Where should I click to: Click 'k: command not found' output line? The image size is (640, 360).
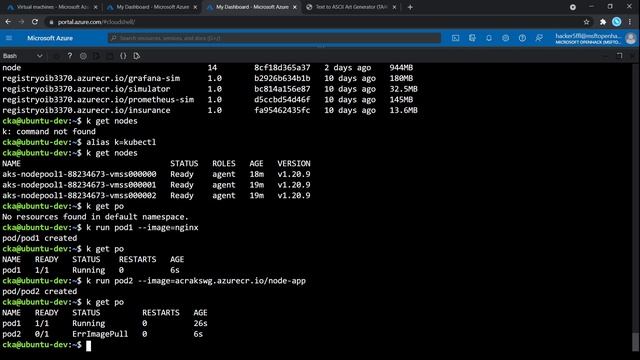pyautogui.click(x=49, y=131)
